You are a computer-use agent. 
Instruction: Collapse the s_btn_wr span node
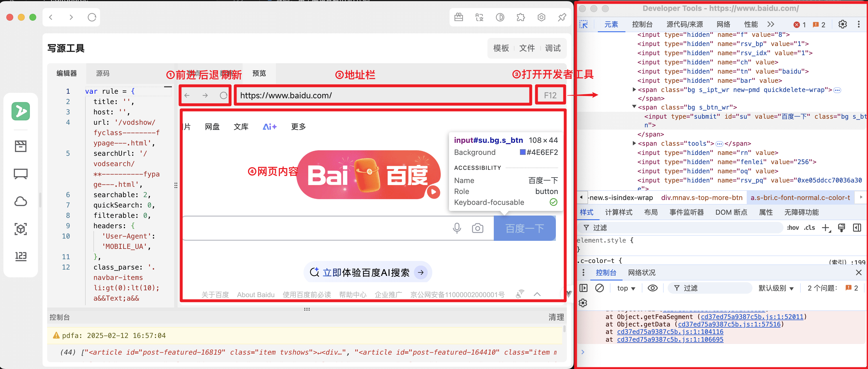coord(634,107)
